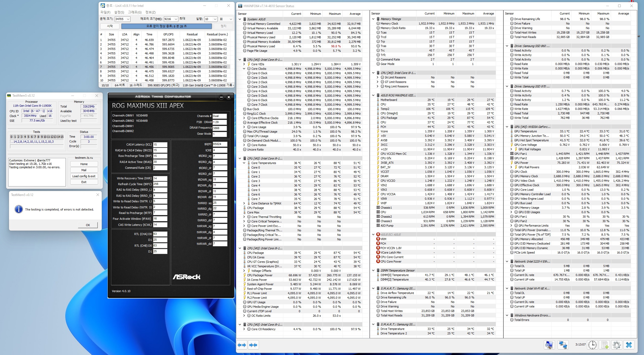Click the left-right expand arrows icon
Screen dimensions: 644x355
point(242,345)
